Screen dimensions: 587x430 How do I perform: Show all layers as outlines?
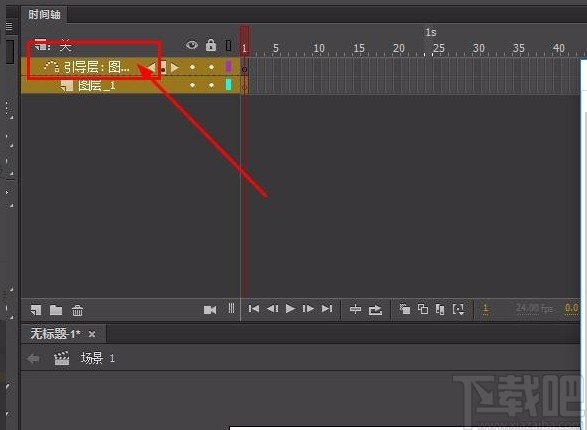click(x=229, y=46)
